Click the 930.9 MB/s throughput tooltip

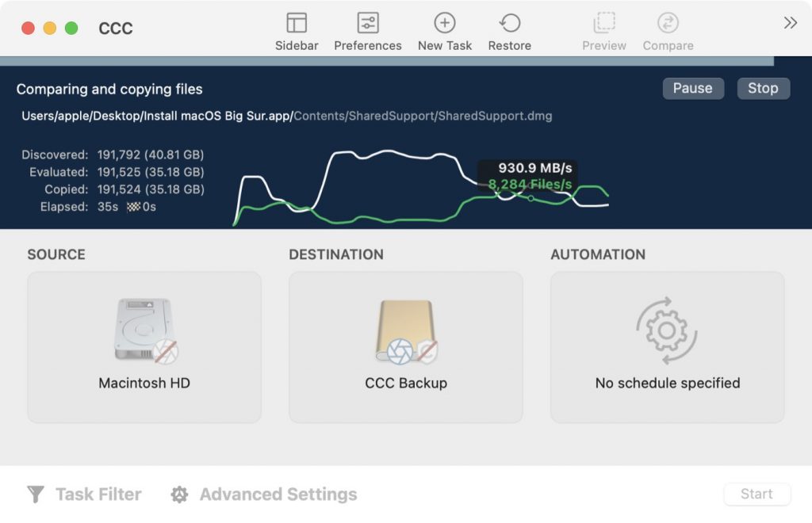coord(528,176)
